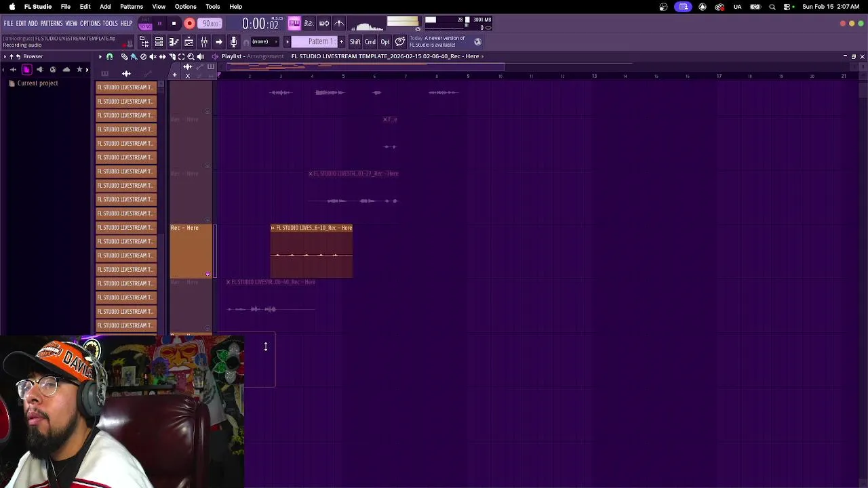The image size is (868, 488).
Task: Toggle the Cmd modifier button
Action: click(370, 42)
